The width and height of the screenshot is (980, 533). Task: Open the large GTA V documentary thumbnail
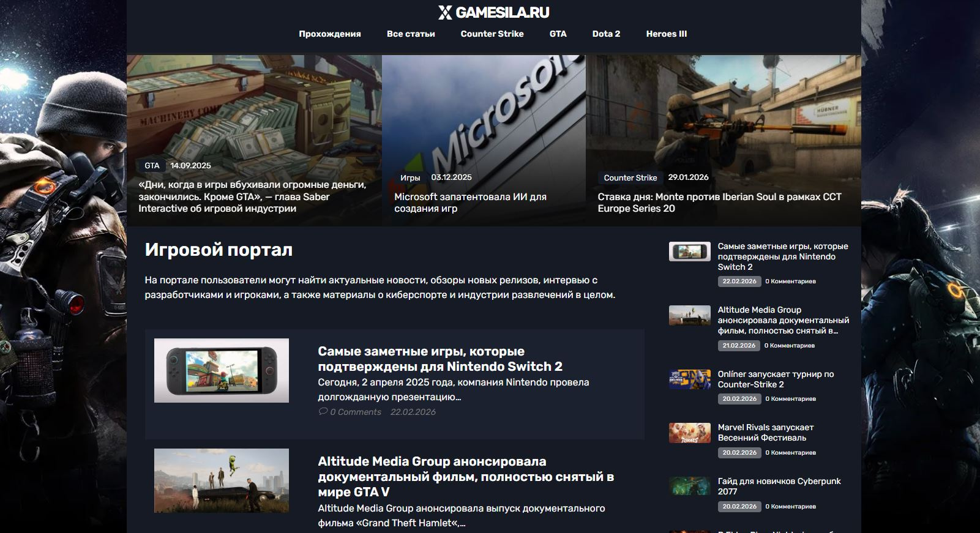222,480
